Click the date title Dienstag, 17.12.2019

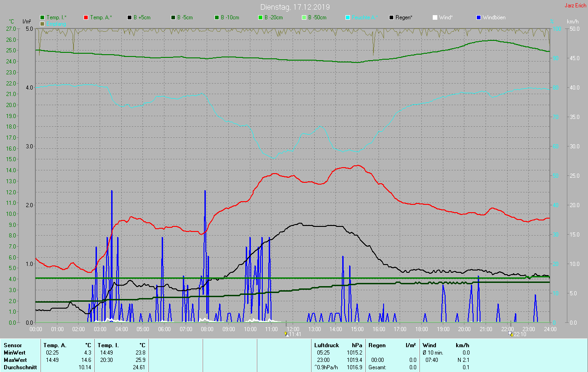point(294,7)
